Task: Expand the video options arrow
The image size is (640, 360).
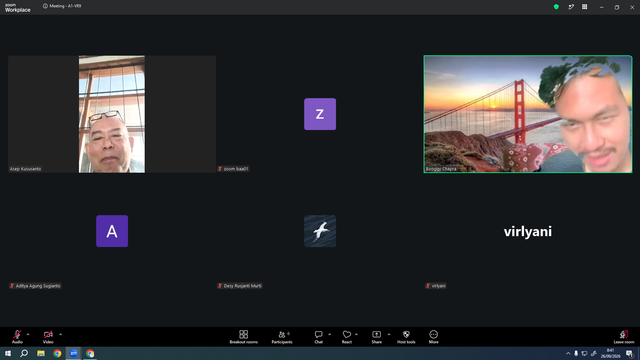Action: tap(60, 334)
